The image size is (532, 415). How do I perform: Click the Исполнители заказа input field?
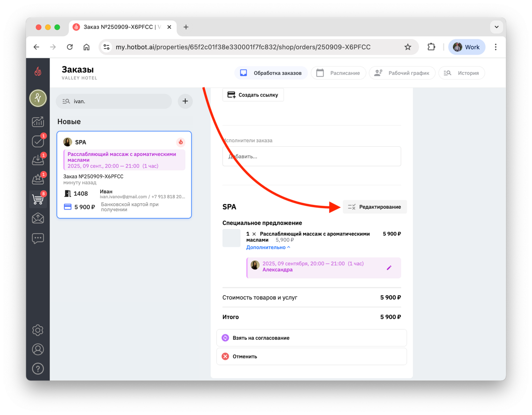312,156
